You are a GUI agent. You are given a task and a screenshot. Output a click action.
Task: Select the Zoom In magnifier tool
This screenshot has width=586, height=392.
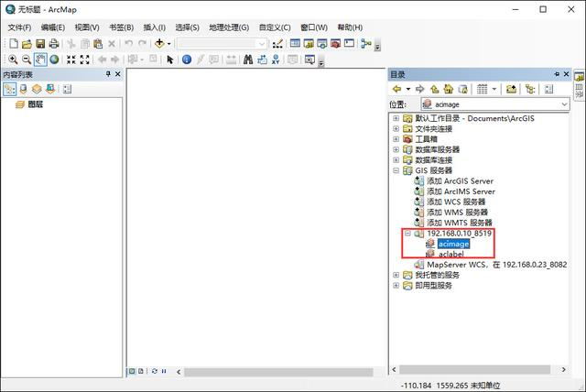(x=13, y=60)
